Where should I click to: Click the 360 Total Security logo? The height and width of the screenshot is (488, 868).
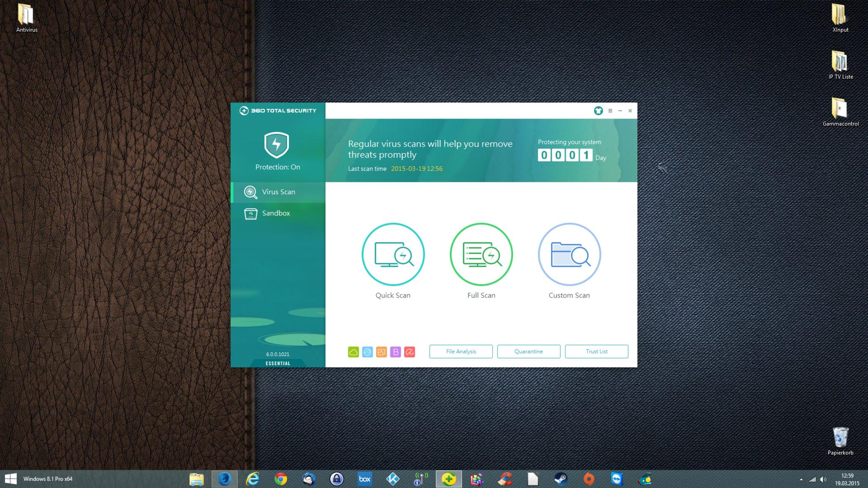(278, 111)
